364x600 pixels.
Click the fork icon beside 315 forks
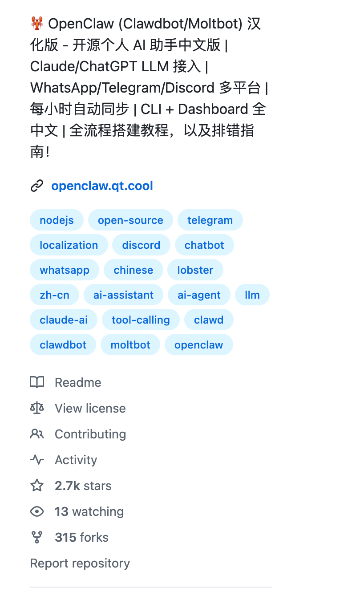pyautogui.click(x=37, y=537)
